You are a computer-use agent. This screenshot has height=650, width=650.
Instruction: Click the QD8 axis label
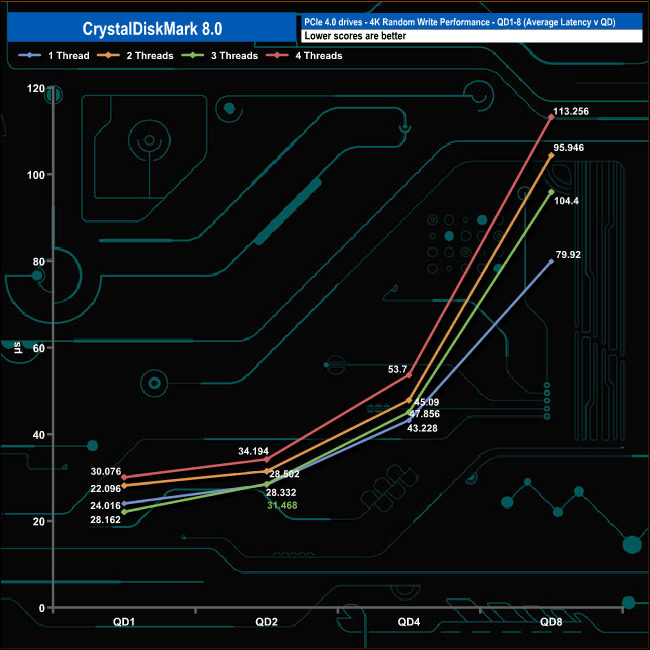pyautogui.click(x=551, y=622)
